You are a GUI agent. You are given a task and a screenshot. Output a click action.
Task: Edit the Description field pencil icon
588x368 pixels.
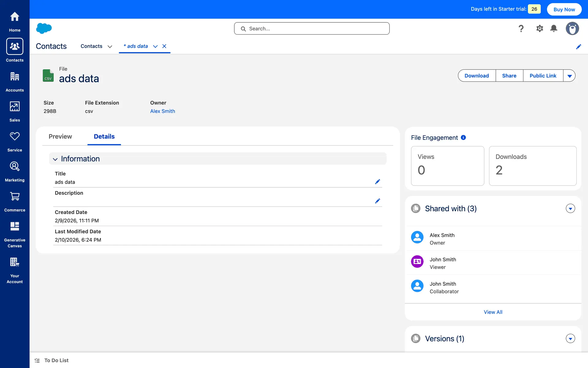click(377, 201)
